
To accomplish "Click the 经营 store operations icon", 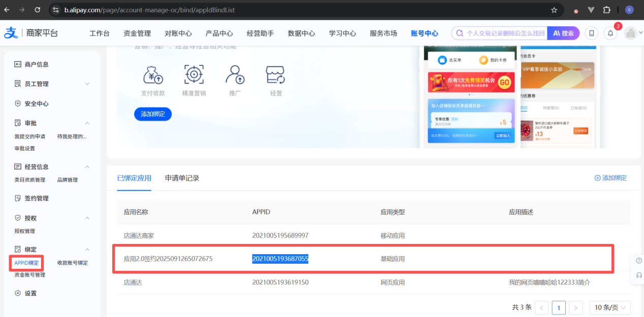I will coord(276,75).
